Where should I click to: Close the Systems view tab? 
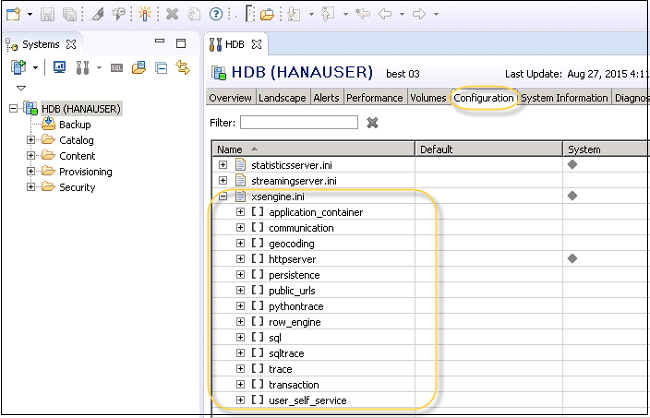point(71,44)
